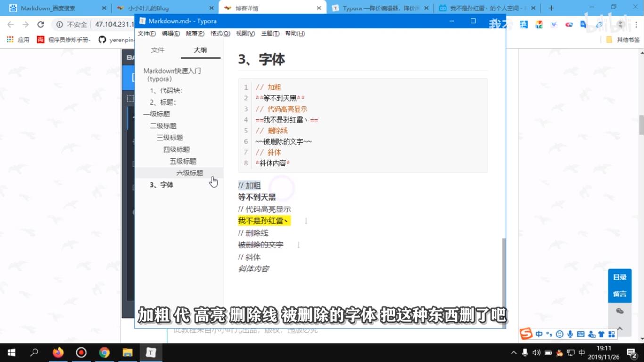Click the bold text 等不到天黑

point(257,197)
